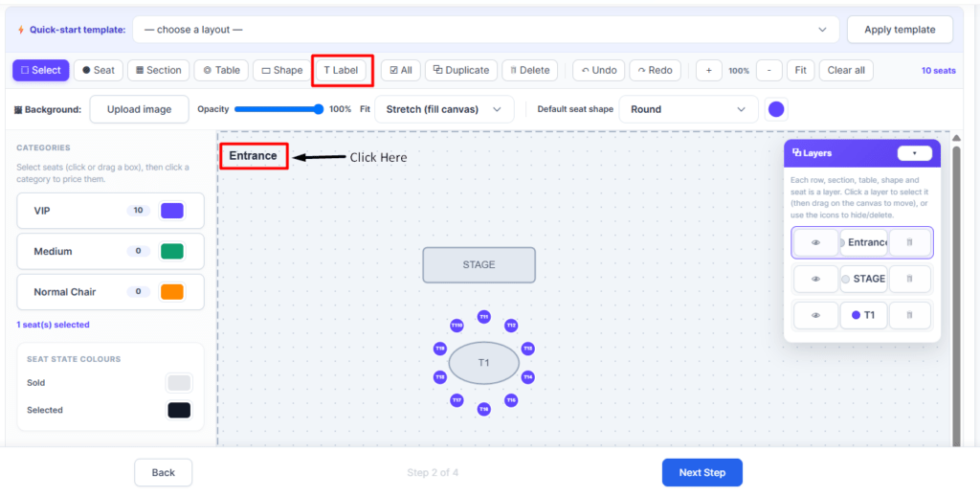980x497 pixels.
Task: Choose the Shape tool
Action: tap(282, 70)
